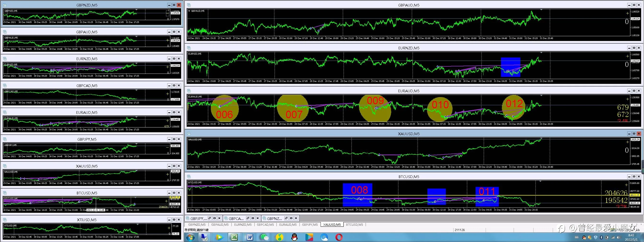Click the price label "75.33" in XTIUSD,M5 chart
The width and height of the screenshot is (644, 242).
pyautogui.click(x=176, y=234)
